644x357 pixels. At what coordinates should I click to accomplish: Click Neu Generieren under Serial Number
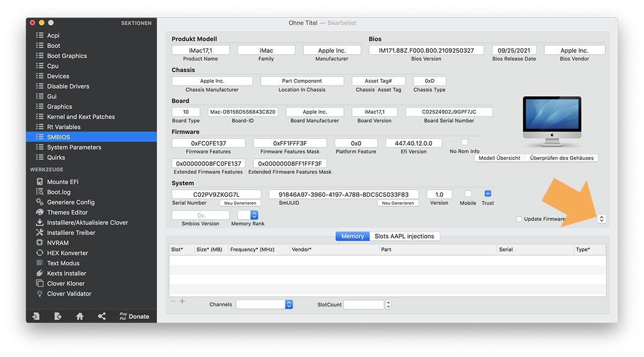(x=240, y=203)
